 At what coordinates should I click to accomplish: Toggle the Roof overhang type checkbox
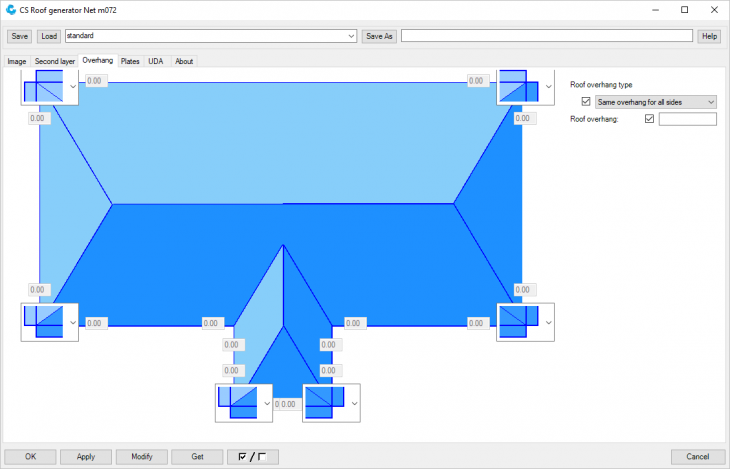click(586, 102)
